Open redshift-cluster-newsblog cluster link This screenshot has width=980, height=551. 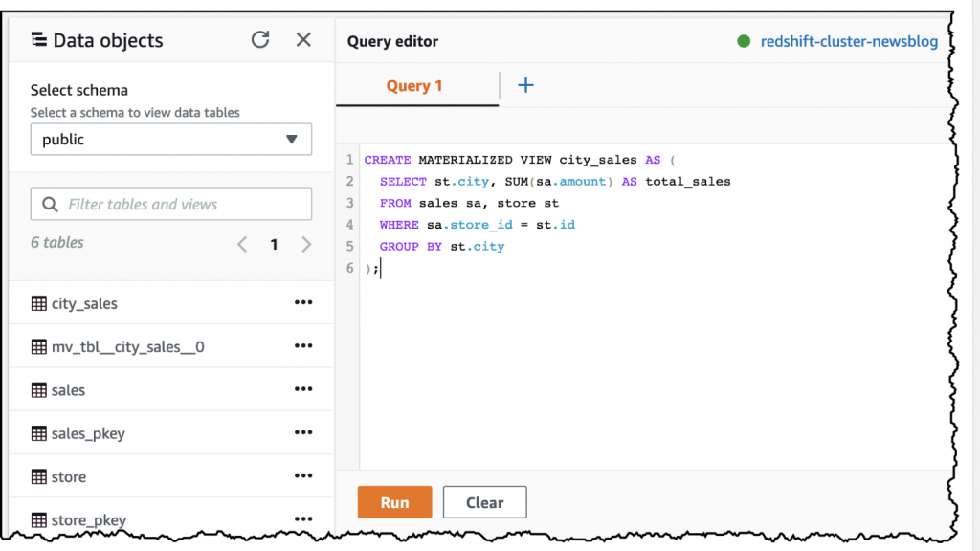coord(849,41)
